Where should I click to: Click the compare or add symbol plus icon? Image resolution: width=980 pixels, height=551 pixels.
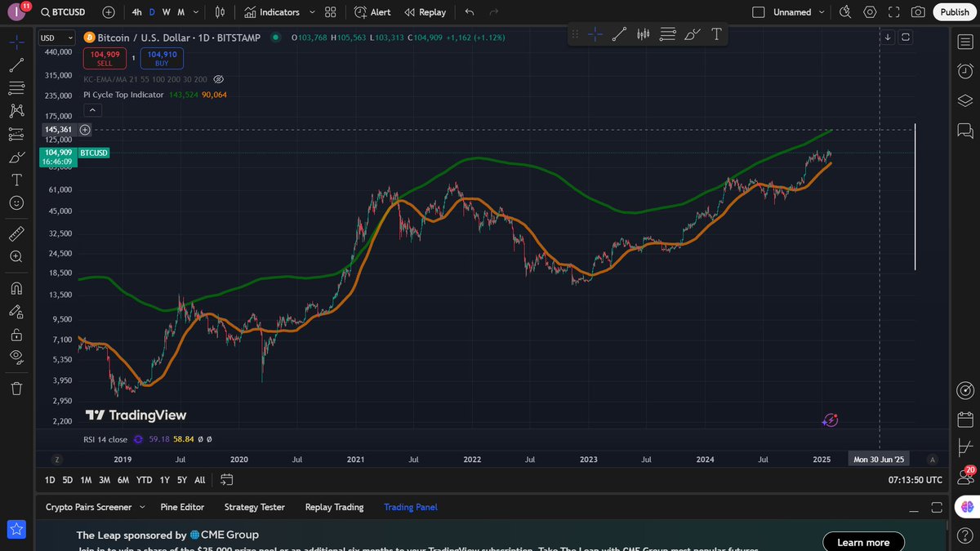pyautogui.click(x=109, y=12)
